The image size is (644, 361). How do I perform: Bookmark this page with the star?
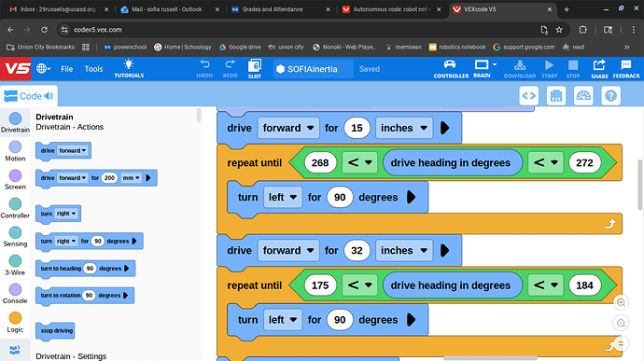click(x=559, y=30)
